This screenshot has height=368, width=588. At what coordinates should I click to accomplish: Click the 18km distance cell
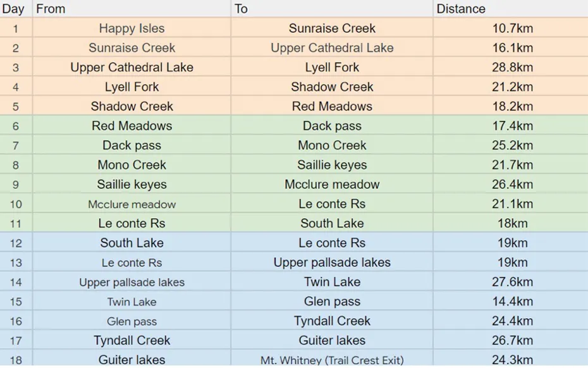point(512,223)
